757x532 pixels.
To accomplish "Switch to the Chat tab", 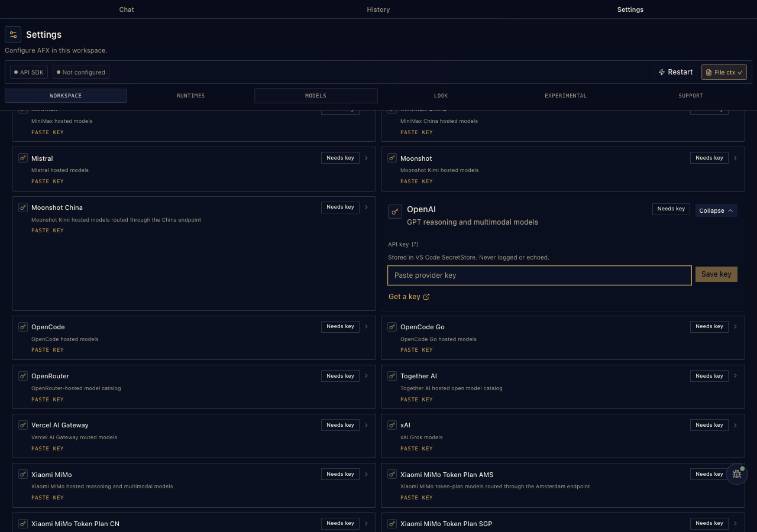I will point(127,9).
